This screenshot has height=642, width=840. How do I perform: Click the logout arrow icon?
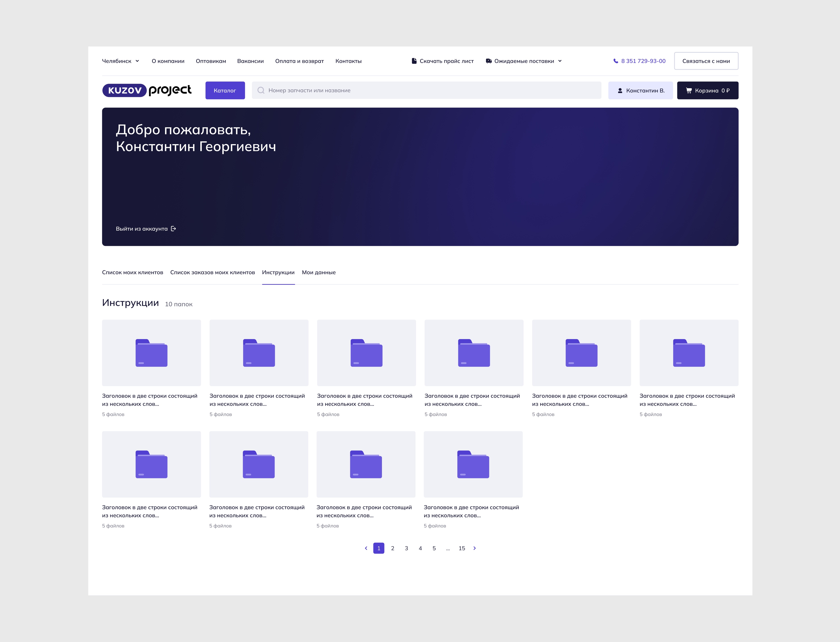coord(174,229)
